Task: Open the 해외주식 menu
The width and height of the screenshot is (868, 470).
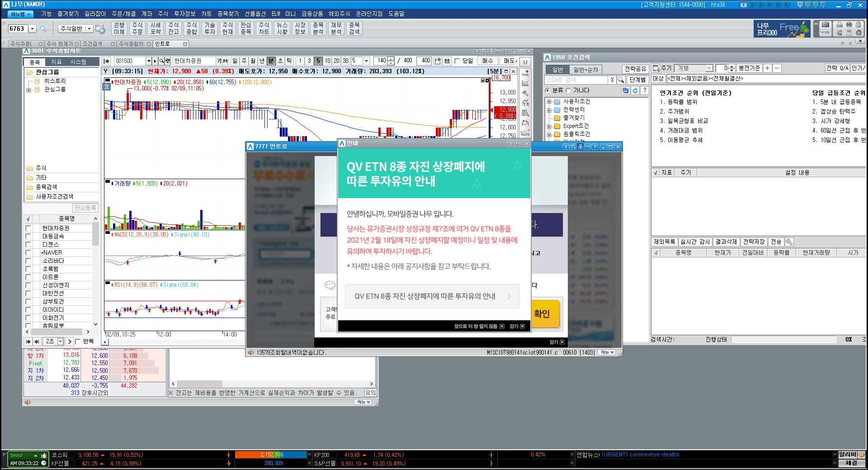Action: [339, 14]
